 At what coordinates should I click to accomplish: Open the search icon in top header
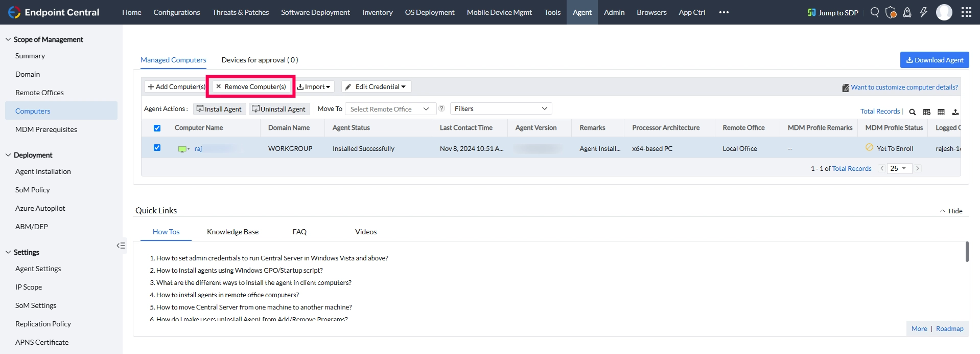point(875,12)
